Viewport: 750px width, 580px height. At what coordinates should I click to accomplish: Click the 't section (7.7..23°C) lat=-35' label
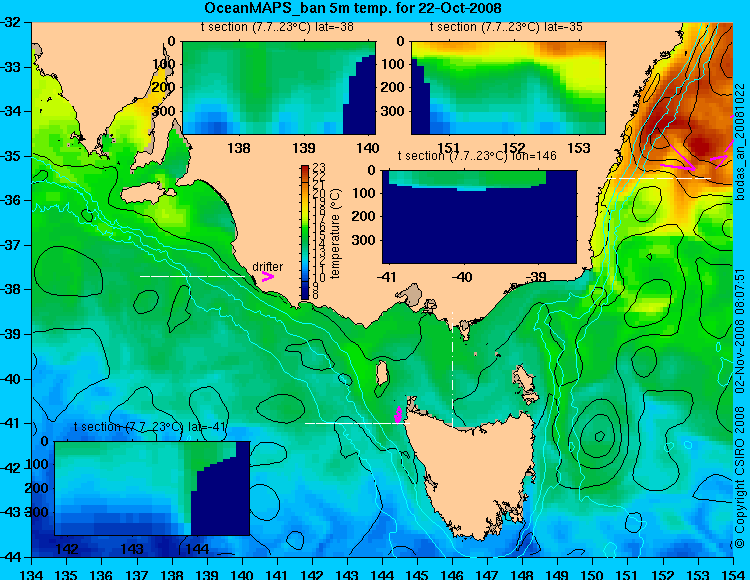[x=506, y=27]
